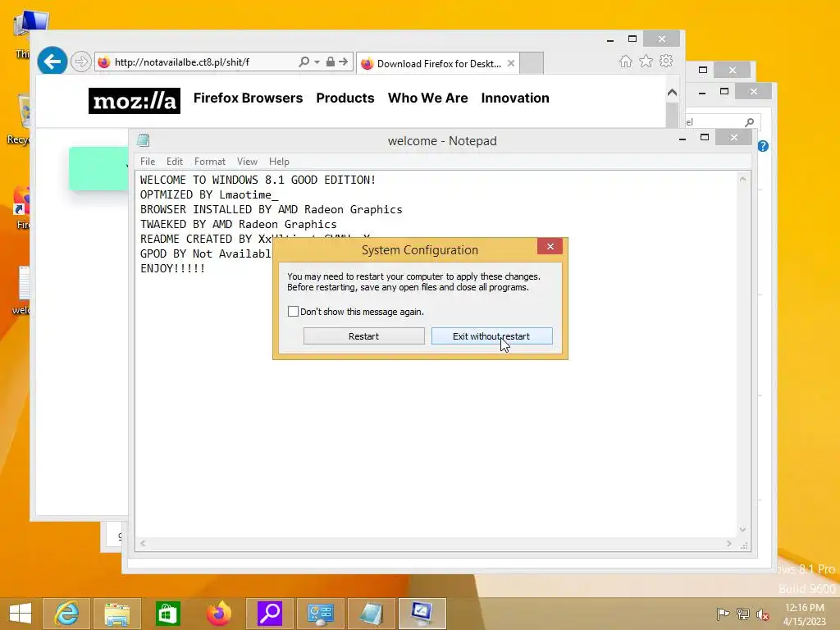Close the System Configuration dialog

pyautogui.click(x=550, y=246)
